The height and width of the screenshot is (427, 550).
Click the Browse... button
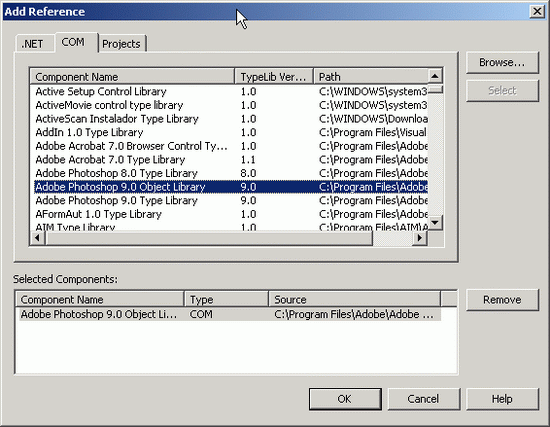[x=502, y=62]
